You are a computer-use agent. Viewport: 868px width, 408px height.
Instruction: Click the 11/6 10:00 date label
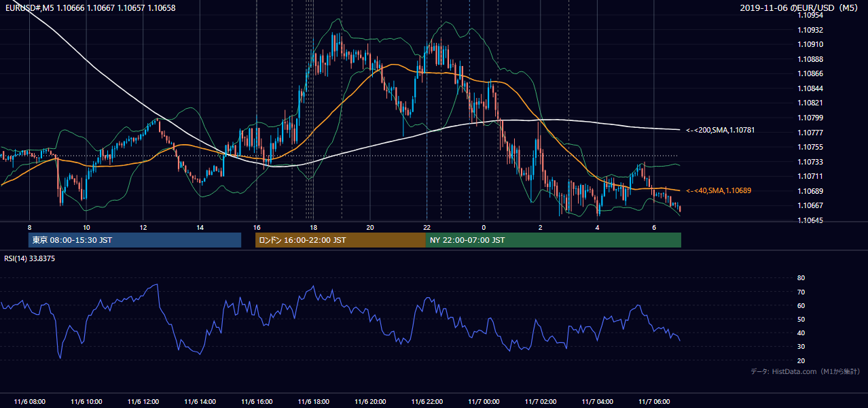pyautogui.click(x=86, y=402)
